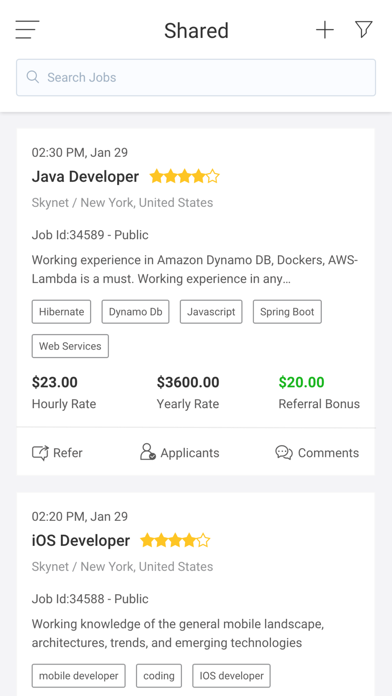Click the Comments bubble icon

click(284, 453)
